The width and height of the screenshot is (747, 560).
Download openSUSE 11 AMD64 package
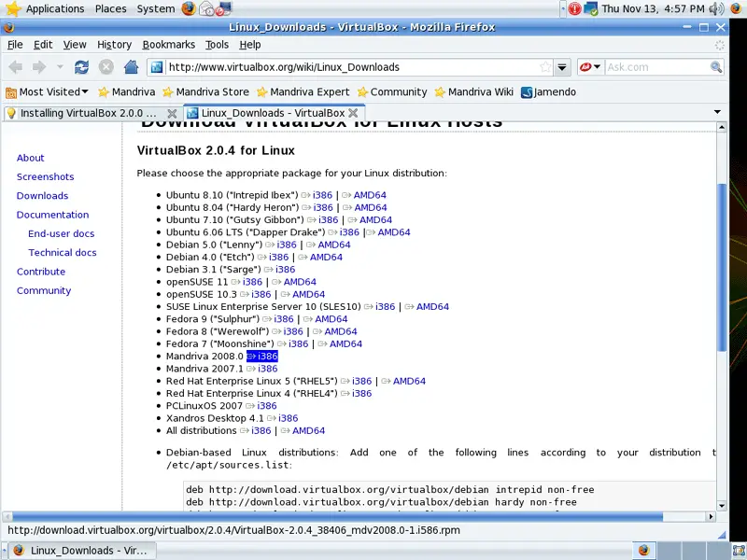point(300,282)
